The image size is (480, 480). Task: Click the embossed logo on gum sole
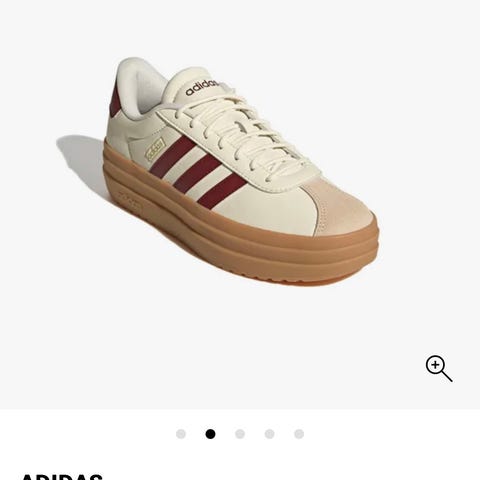point(129,199)
